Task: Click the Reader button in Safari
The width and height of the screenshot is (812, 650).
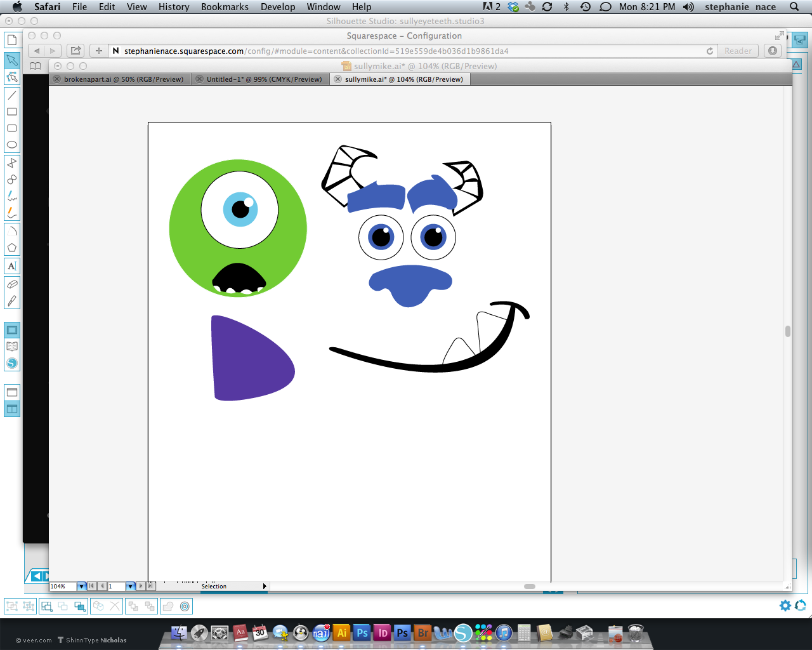Action: tap(738, 51)
